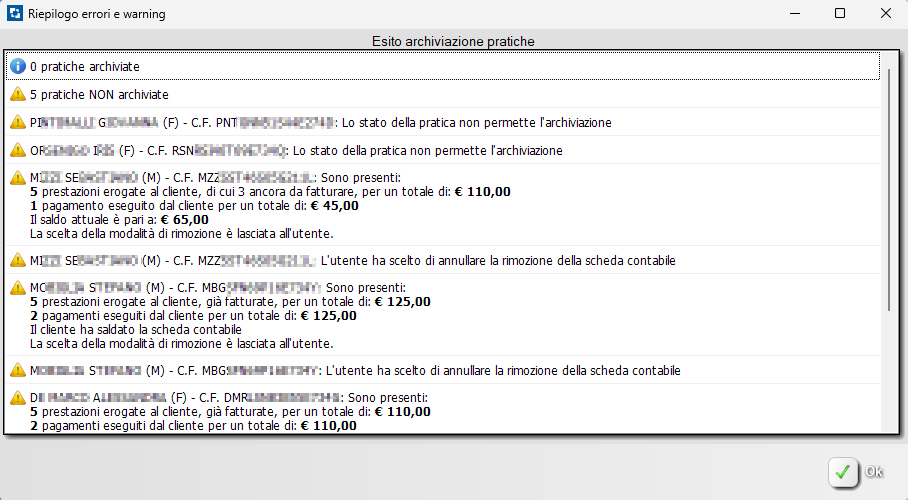Click warning icon of first MZZ cancellation message

pyautogui.click(x=17, y=261)
